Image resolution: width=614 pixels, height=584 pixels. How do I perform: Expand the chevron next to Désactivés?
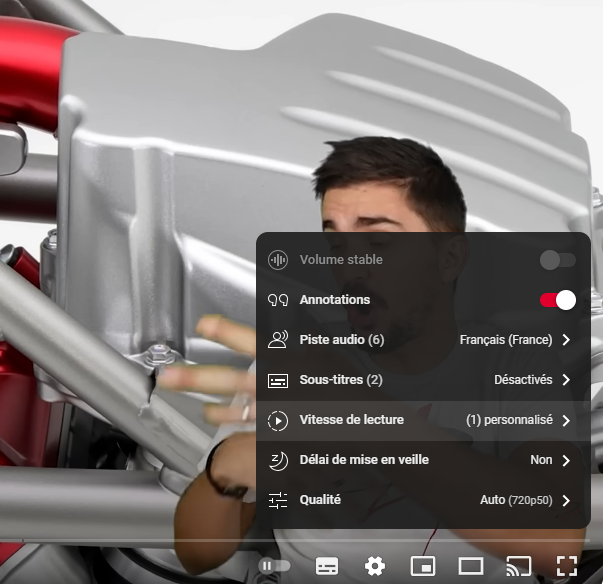[x=566, y=380]
